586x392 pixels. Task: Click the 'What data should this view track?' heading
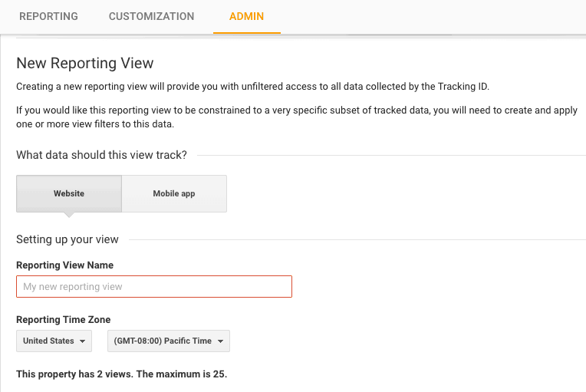pos(101,155)
